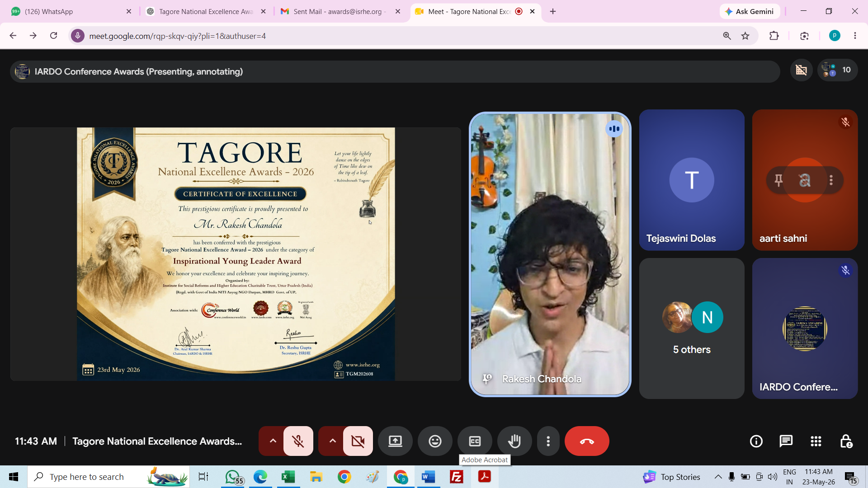The image size is (868, 488).
Task: Open FileZilla from the taskbar
Action: 456,477
